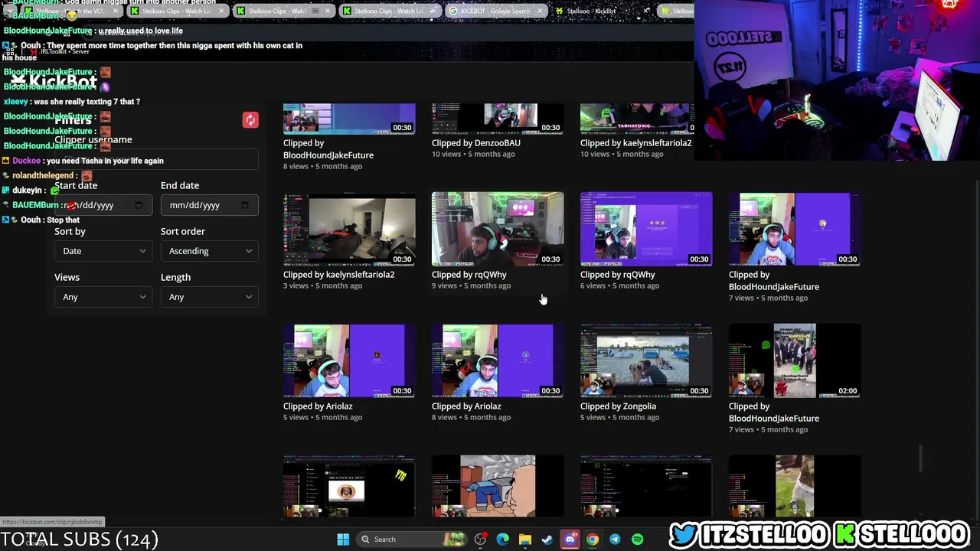Open the Views filter dropdown
This screenshot has width=980, height=551.
(103, 297)
